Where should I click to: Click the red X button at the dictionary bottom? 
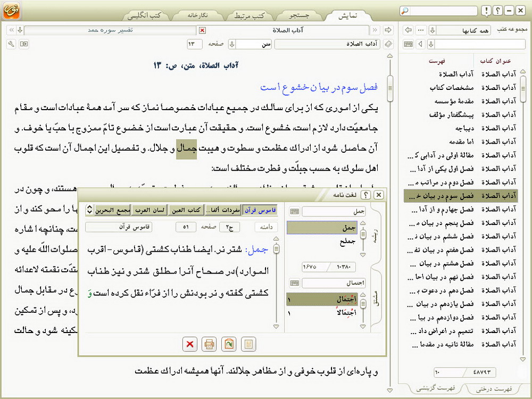(x=190, y=344)
